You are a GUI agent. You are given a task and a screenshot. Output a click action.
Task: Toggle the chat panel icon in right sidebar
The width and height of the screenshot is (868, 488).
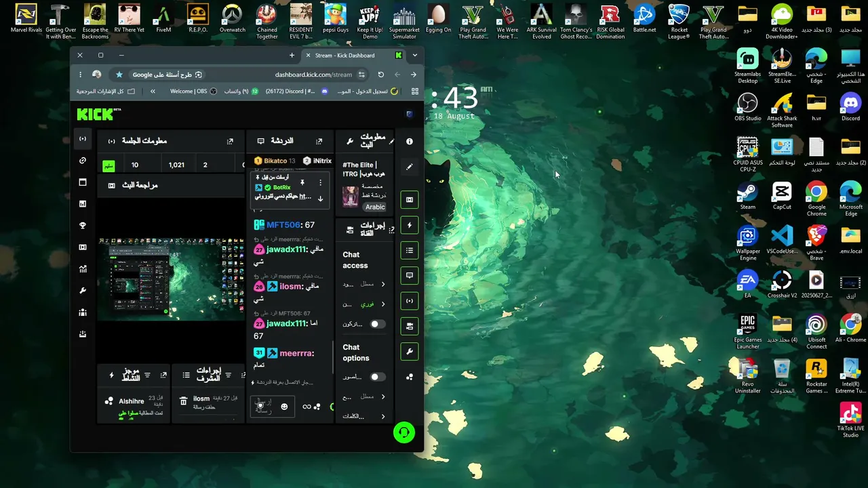click(x=410, y=276)
